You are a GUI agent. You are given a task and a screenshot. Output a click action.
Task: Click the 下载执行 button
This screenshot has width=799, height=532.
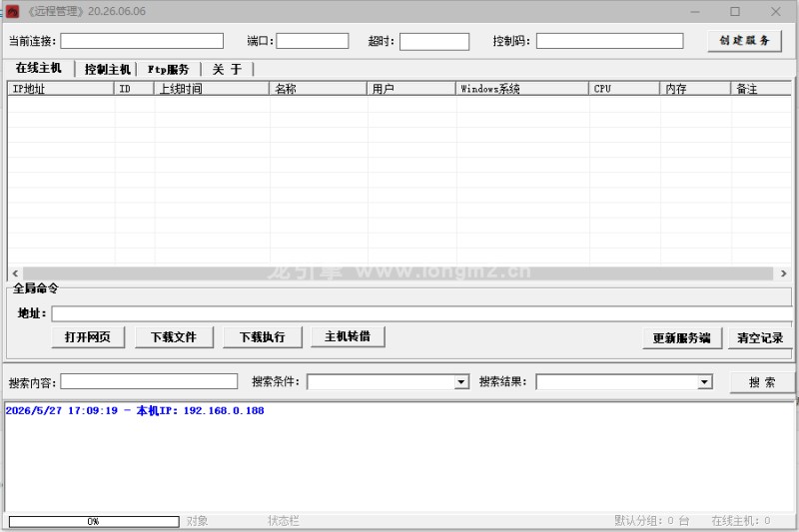(x=263, y=337)
